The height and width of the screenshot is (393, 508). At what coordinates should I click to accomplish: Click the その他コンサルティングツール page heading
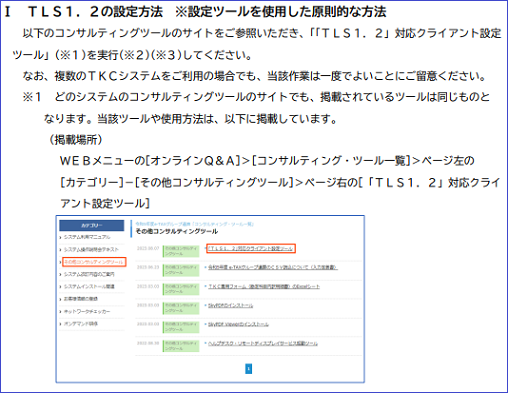point(177,231)
